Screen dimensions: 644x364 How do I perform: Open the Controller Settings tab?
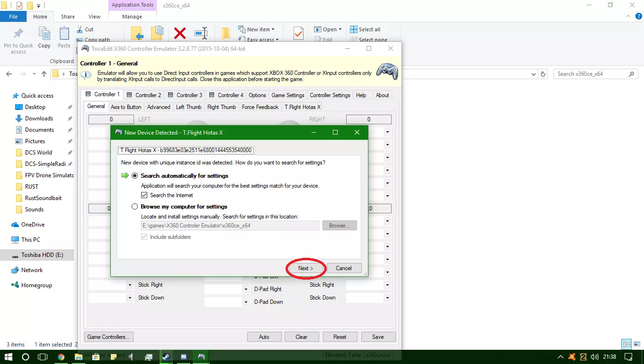click(330, 95)
